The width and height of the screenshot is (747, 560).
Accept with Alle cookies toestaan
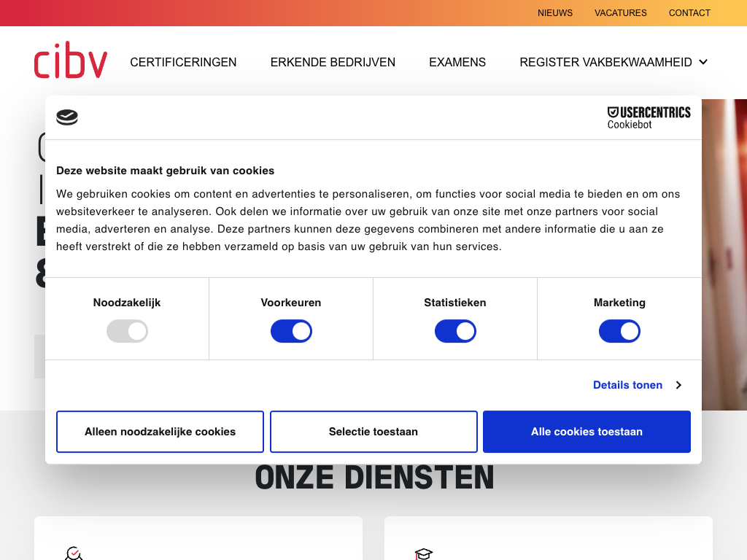[x=587, y=432]
